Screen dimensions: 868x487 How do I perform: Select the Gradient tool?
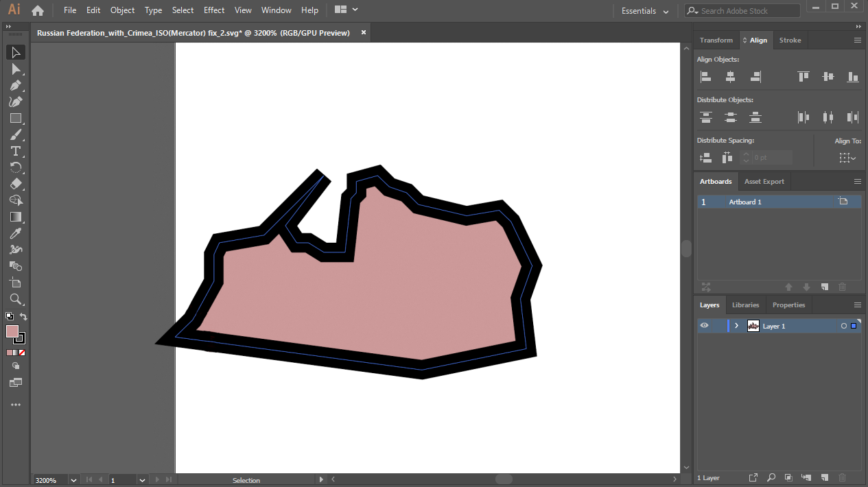16,217
